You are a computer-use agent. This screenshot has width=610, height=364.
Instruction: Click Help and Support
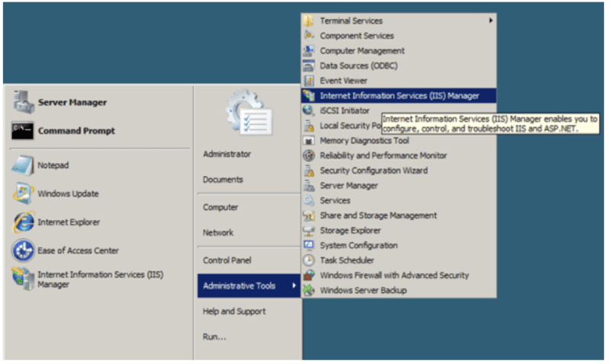(234, 311)
